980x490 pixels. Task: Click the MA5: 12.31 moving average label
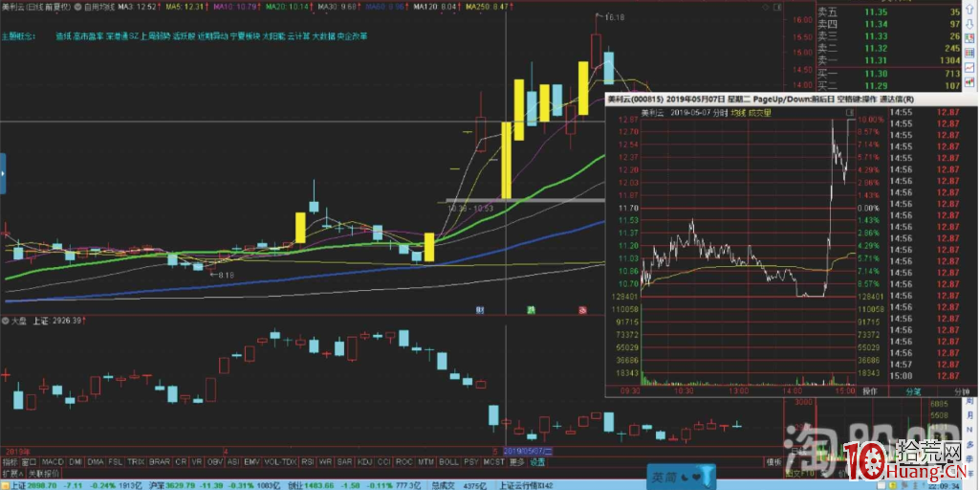coord(186,7)
